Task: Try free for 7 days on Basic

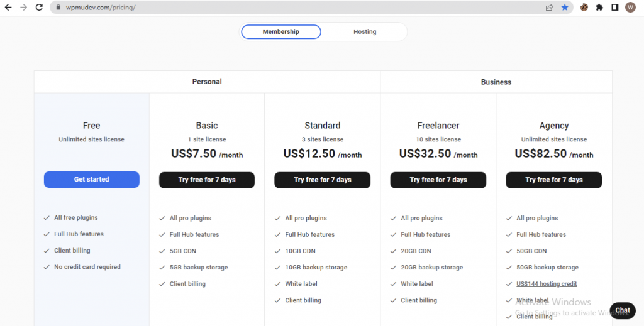Action: tap(207, 180)
